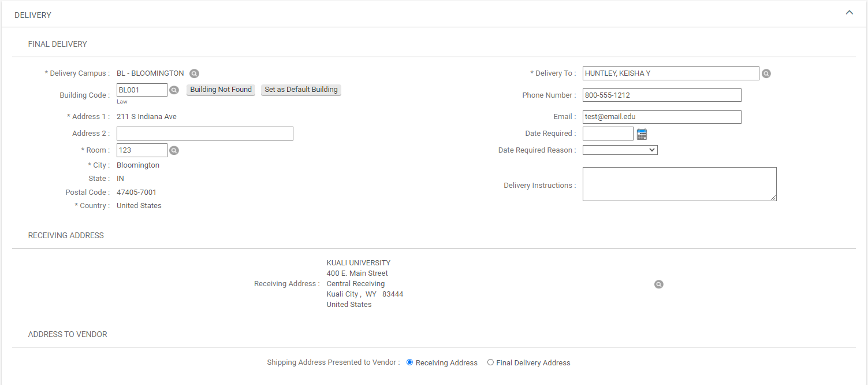Open the Delivery Campus lookup search
This screenshot has height=385, width=868.
point(195,73)
